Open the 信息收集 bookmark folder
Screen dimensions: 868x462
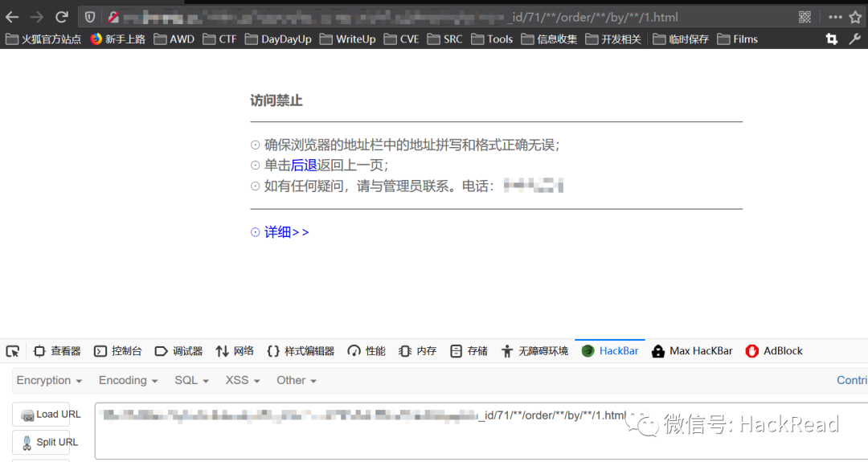point(549,39)
